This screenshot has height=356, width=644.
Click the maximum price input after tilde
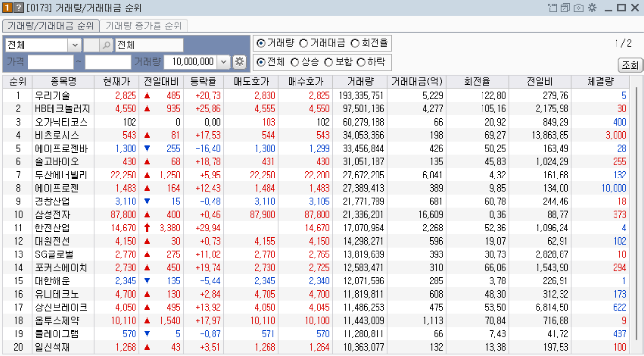coord(108,62)
